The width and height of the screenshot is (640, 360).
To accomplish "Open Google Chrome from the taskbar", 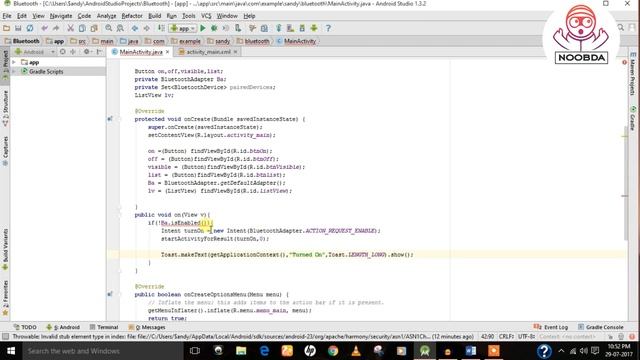I will [x=333, y=351].
